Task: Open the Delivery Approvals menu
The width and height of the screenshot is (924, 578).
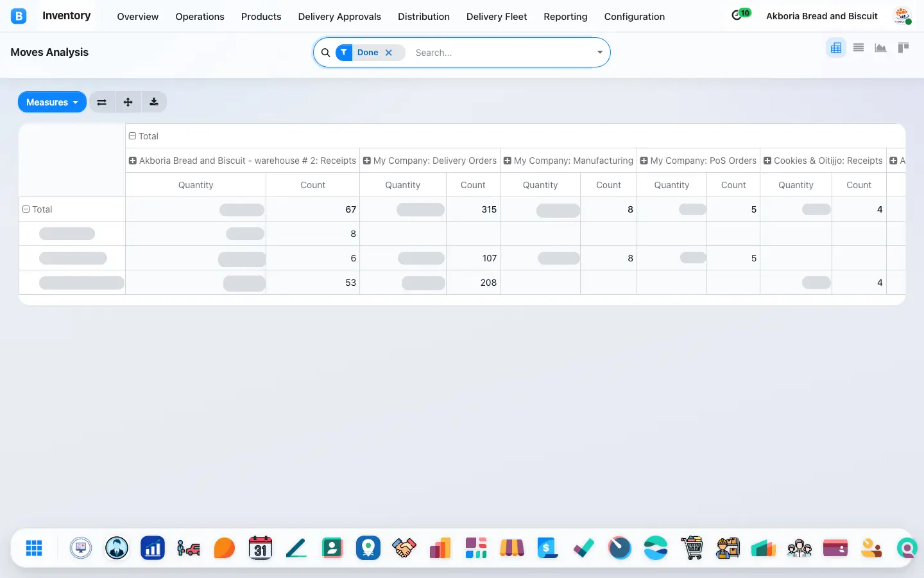Action: (x=339, y=17)
